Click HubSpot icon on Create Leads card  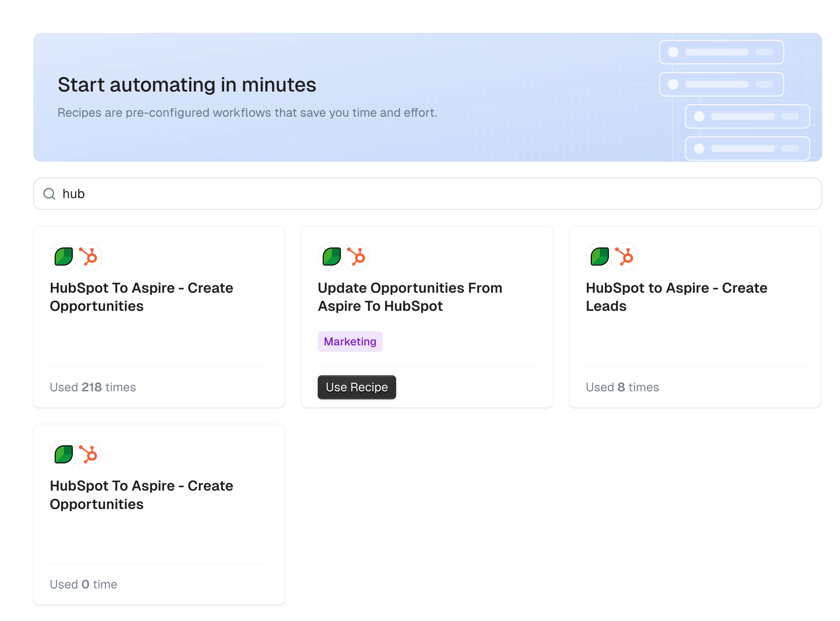tap(624, 257)
